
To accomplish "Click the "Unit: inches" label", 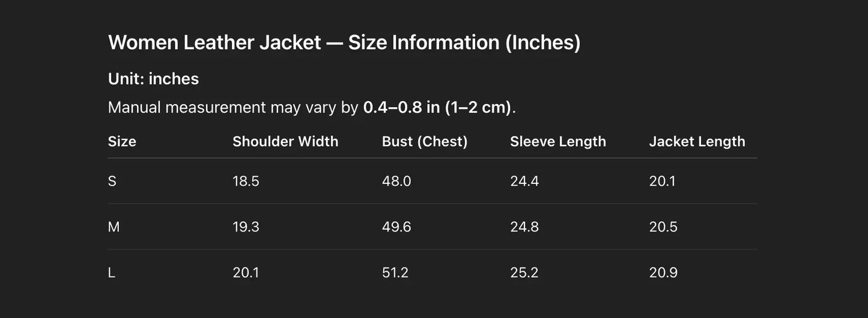I will pos(153,79).
